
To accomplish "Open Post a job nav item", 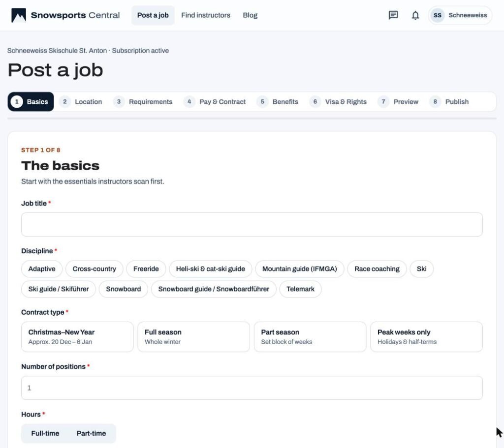I will point(153,15).
